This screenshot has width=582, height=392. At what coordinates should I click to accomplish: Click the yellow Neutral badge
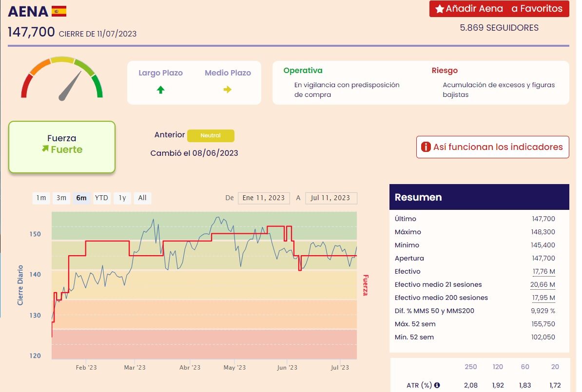[211, 136]
